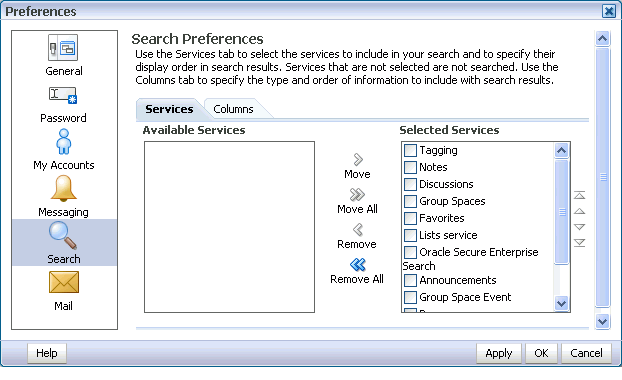
Task: Switch to the Columns tab
Action: coord(233,109)
